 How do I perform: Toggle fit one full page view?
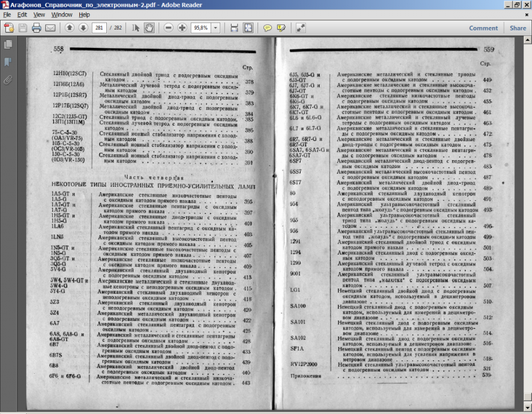click(248, 28)
